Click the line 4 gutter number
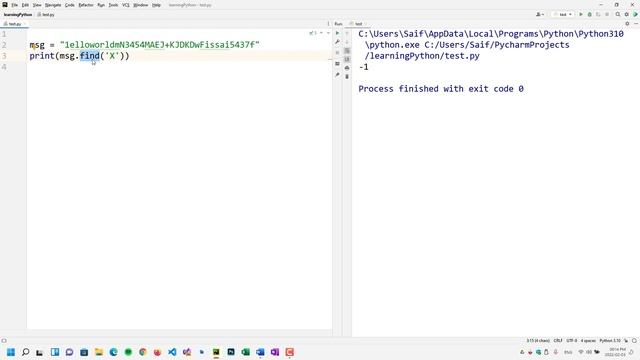Image resolution: width=640 pixels, height=360 pixels. (4, 67)
